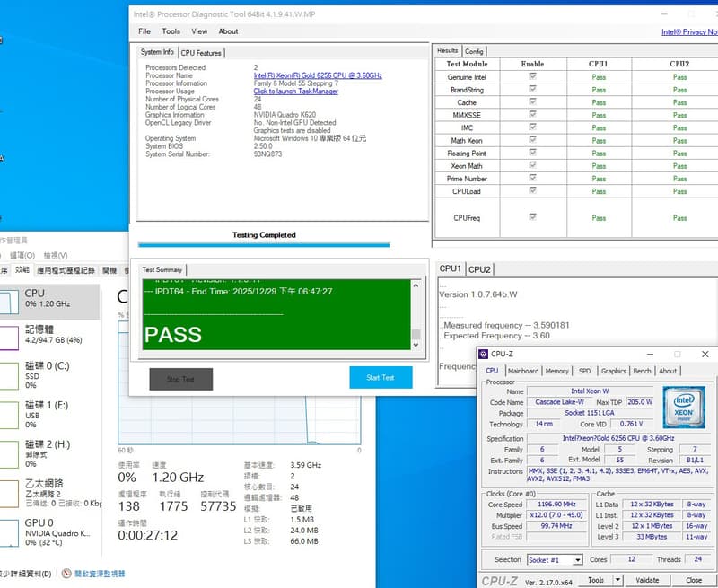
Task: Toggle IMC test enable checkbox
Action: tap(532, 127)
